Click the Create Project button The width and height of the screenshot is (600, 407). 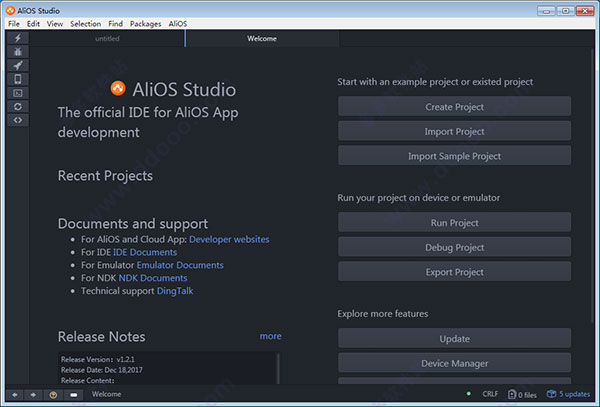point(454,107)
